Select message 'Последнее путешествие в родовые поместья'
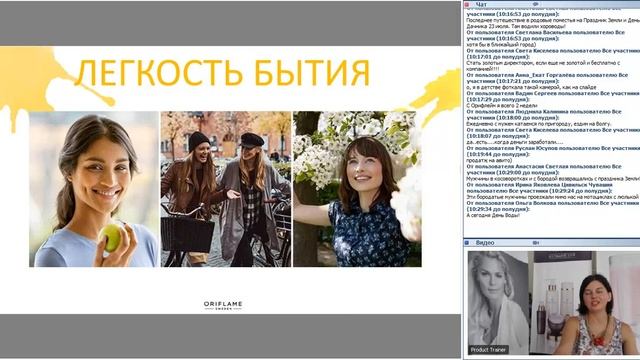 (553, 23)
